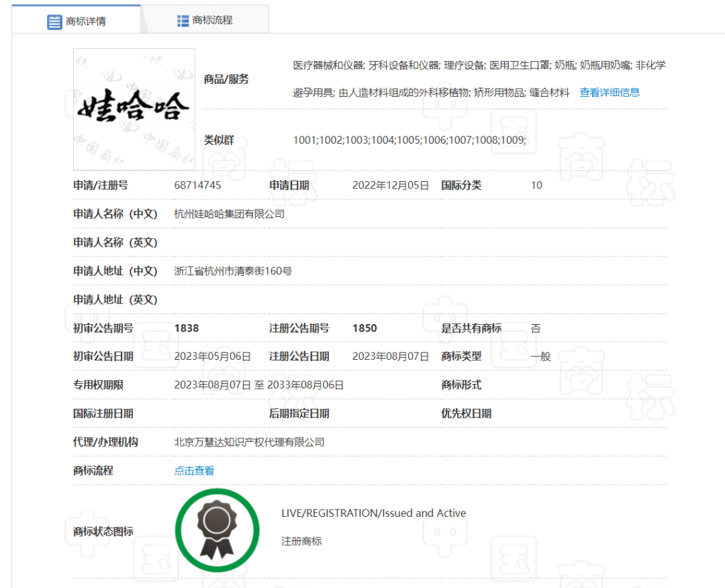Viewport: 725px width, 588px height.
Task: Click preliminary announcement issue number 1838
Action: pos(187,328)
